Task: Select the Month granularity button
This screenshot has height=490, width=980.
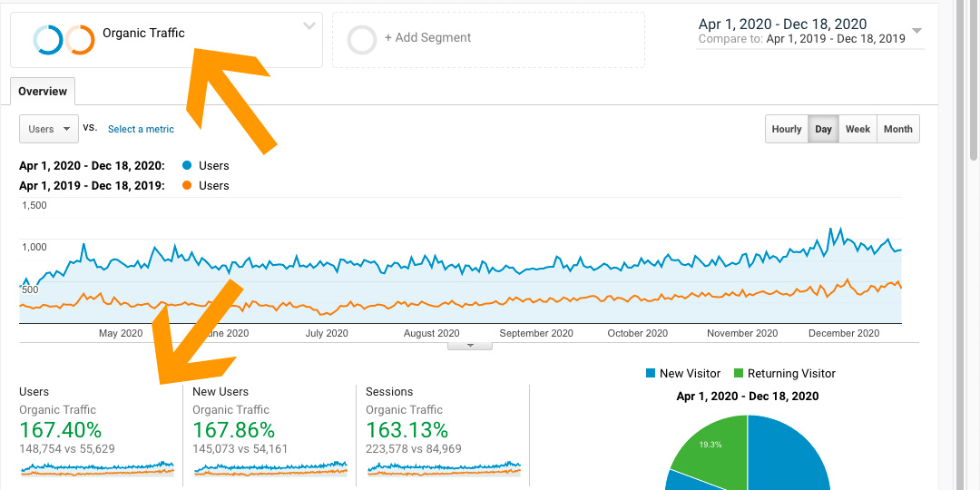Action: 898,130
